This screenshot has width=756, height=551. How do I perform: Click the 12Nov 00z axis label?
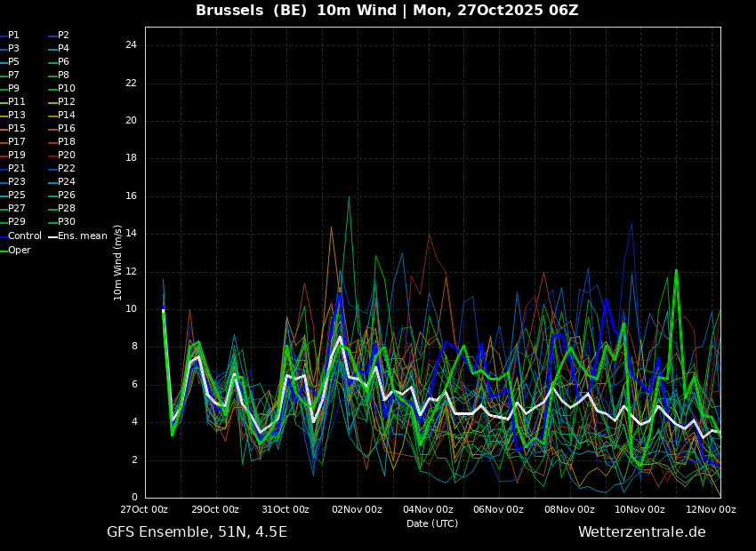[711, 509]
